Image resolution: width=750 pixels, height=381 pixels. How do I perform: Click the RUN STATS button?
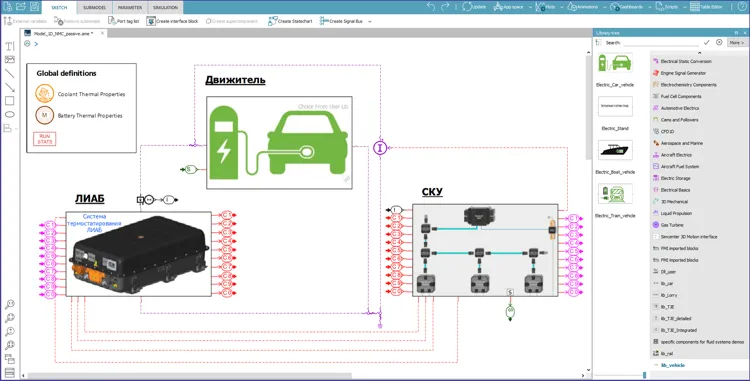point(44,139)
